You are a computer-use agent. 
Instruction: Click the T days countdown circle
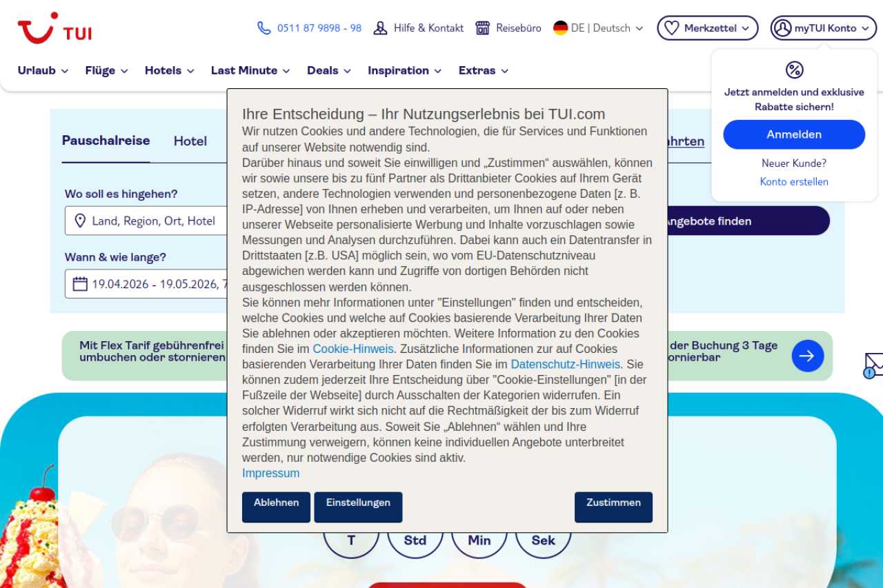click(351, 540)
